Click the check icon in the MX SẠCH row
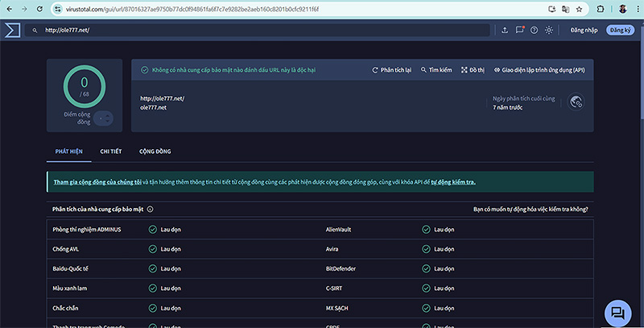The width and height of the screenshot is (644, 328). tap(426, 309)
